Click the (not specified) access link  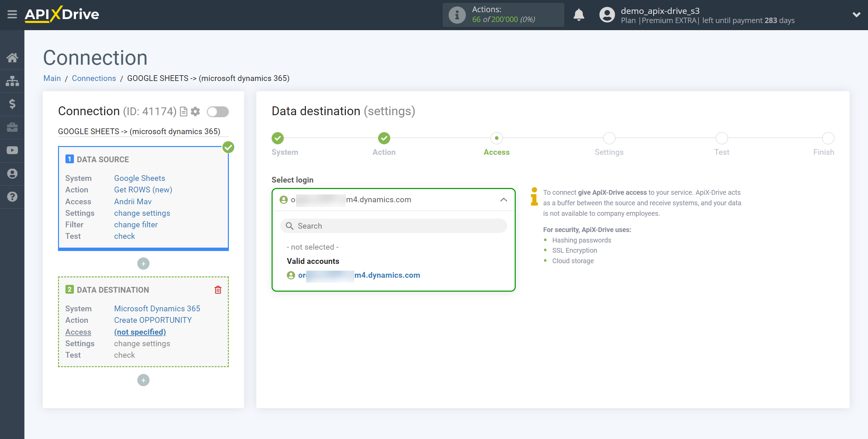pyautogui.click(x=140, y=332)
